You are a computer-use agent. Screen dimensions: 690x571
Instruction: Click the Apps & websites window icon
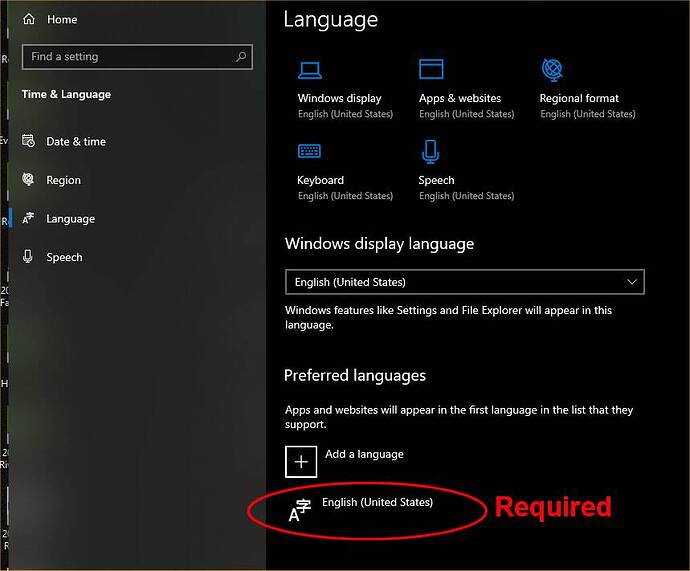[431, 69]
